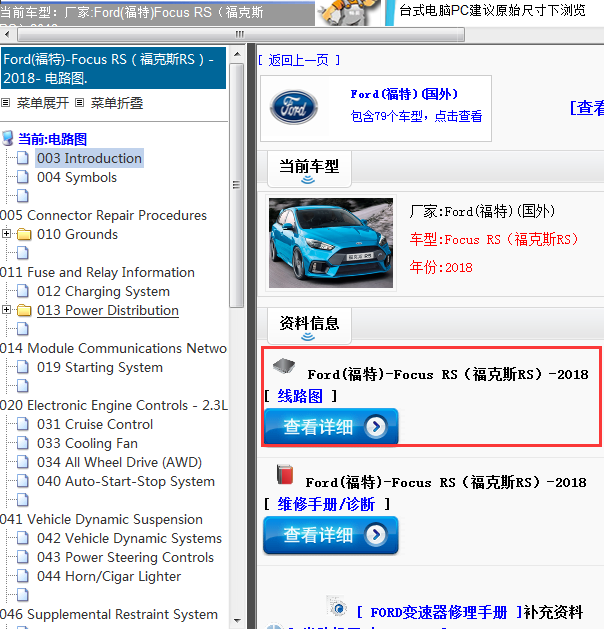Open 043 Power Steering Controls
Image resolution: width=604 pixels, height=629 pixels.
click(x=126, y=558)
